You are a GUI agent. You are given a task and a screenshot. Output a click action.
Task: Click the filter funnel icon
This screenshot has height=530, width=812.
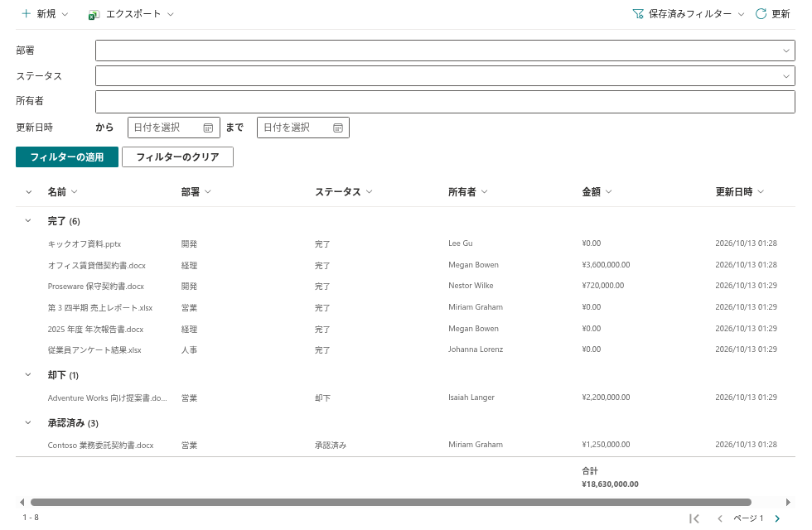(638, 14)
